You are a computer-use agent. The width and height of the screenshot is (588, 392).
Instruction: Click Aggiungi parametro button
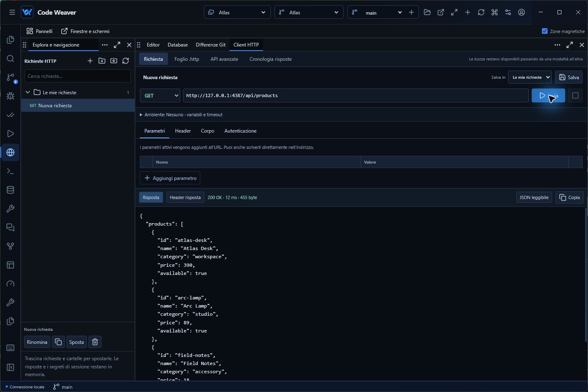170,178
